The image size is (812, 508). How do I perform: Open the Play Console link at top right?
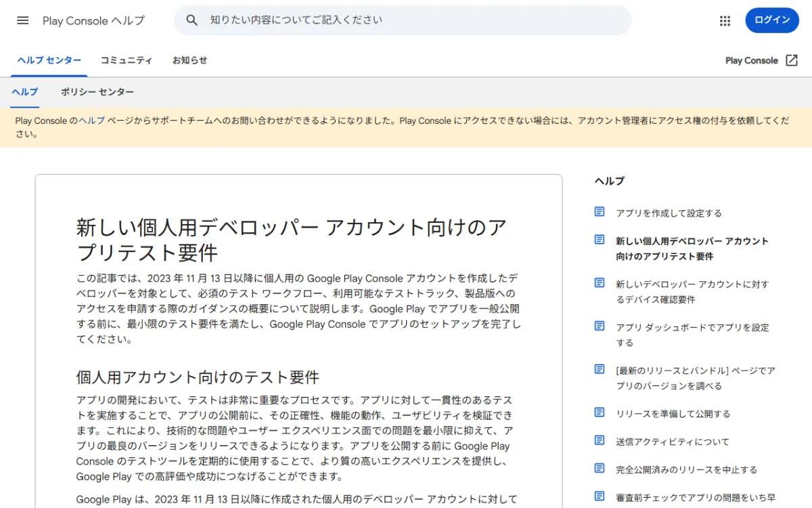coord(752,60)
